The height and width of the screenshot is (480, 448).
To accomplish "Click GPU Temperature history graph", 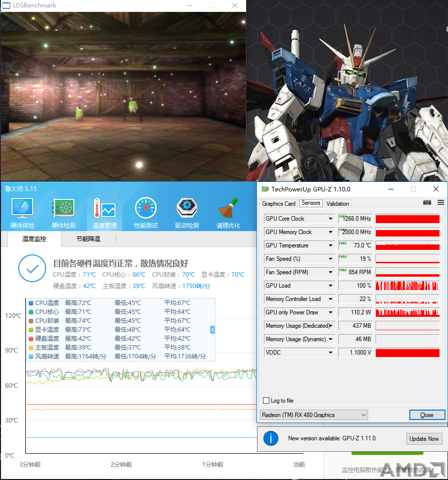I will pos(408,245).
